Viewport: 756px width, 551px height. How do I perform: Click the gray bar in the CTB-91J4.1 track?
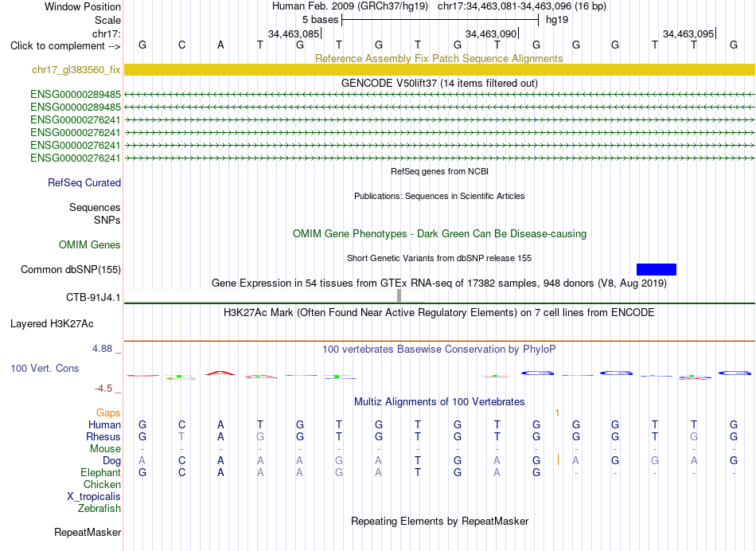[399, 295]
